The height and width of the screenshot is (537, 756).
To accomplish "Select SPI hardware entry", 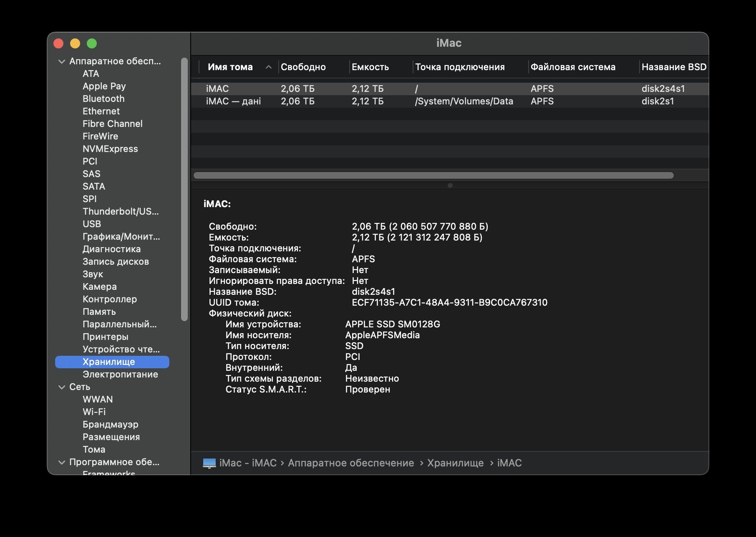I will tap(89, 199).
